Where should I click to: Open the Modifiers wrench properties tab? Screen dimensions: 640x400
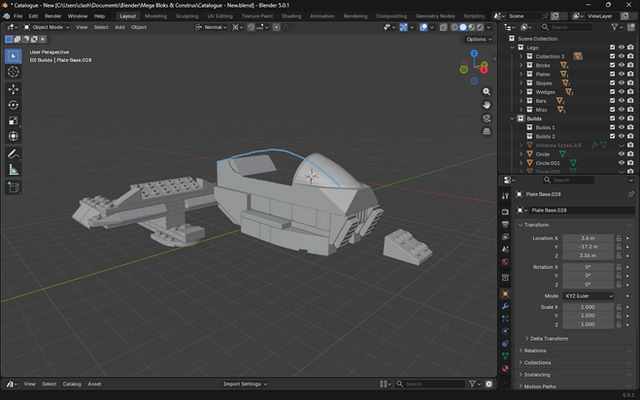[505, 308]
